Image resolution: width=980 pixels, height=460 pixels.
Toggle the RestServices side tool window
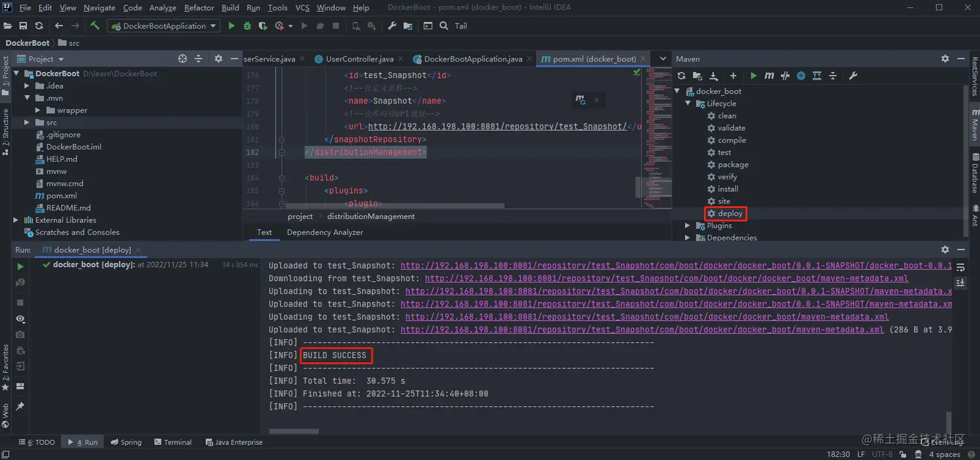974,76
